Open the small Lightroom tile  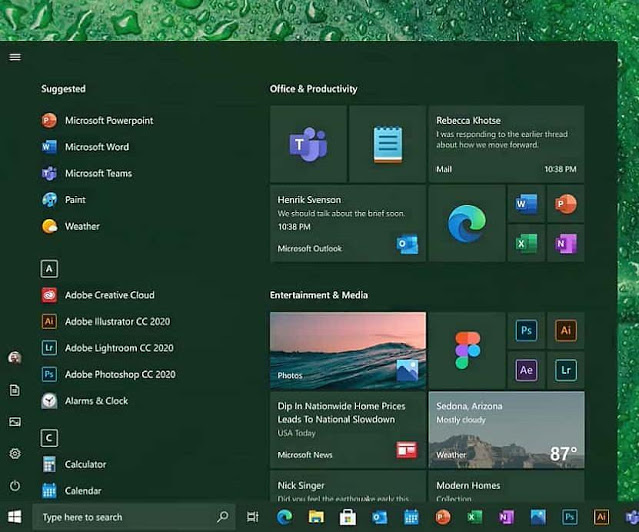tap(566, 370)
